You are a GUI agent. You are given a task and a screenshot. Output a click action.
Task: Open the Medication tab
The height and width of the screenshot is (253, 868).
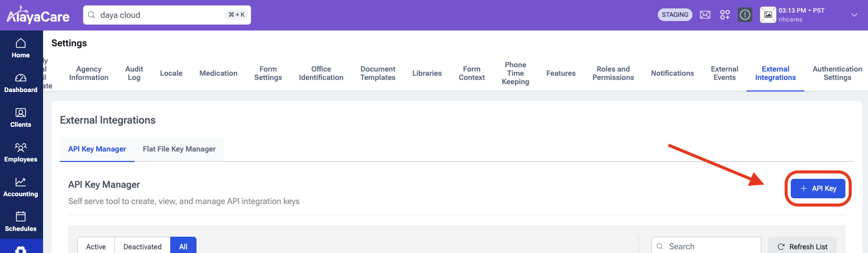click(219, 73)
